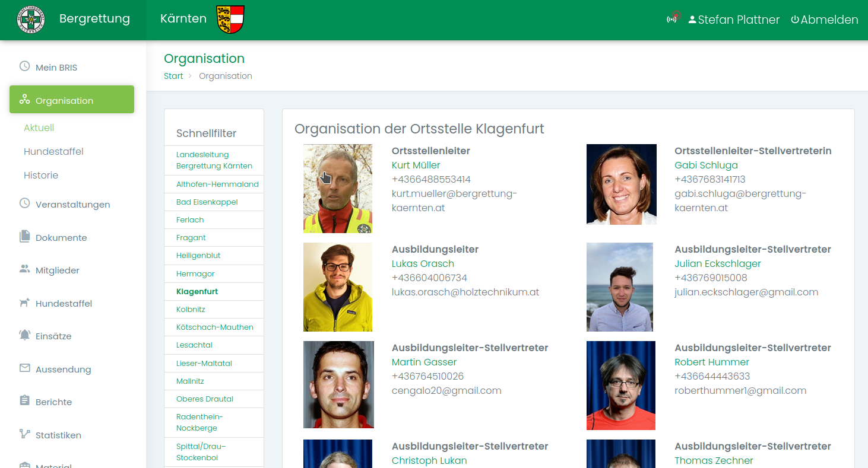Go to Start in the breadcrumb
This screenshot has height=468, width=868.
point(173,76)
